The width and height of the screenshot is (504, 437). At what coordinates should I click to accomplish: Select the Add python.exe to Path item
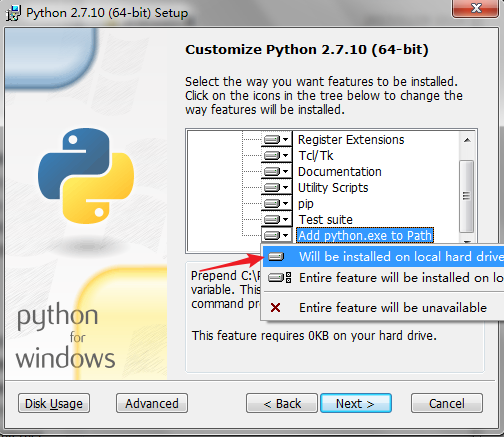point(365,235)
